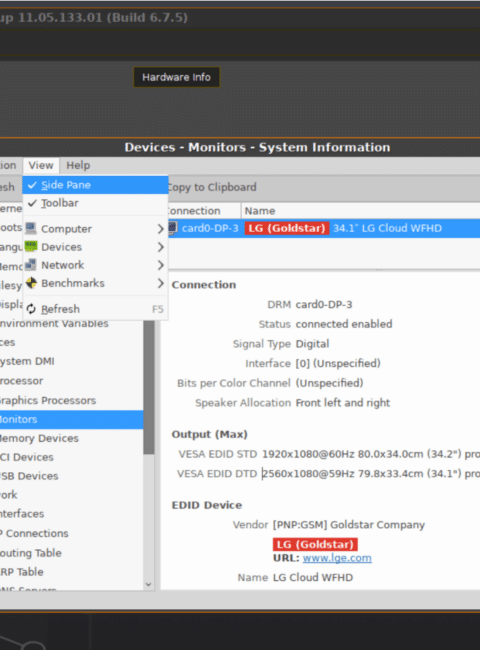Choose the Benchmarks entry in View menu
This screenshot has height=650, width=480.
95,283
